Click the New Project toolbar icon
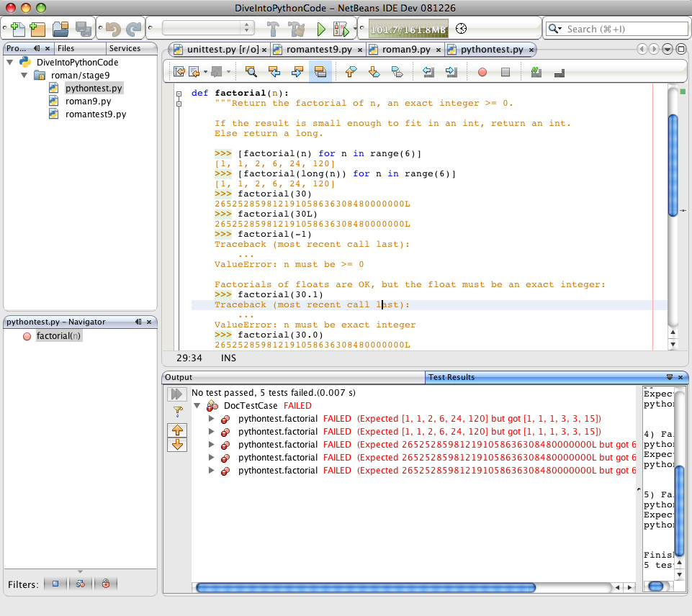This screenshot has height=616, width=692. coord(37,29)
